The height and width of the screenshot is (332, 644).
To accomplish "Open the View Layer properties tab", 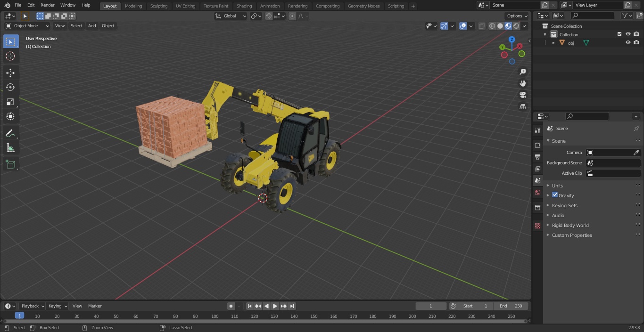I will [x=537, y=169].
